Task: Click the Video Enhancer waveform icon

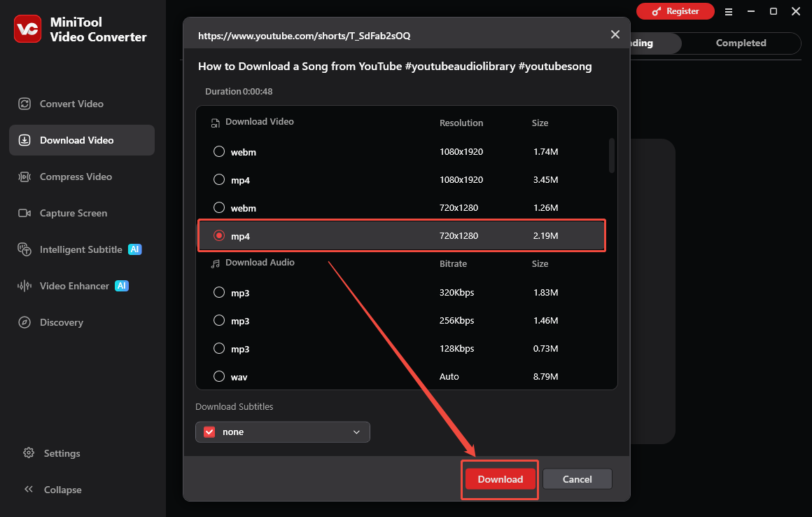Action: pos(24,286)
